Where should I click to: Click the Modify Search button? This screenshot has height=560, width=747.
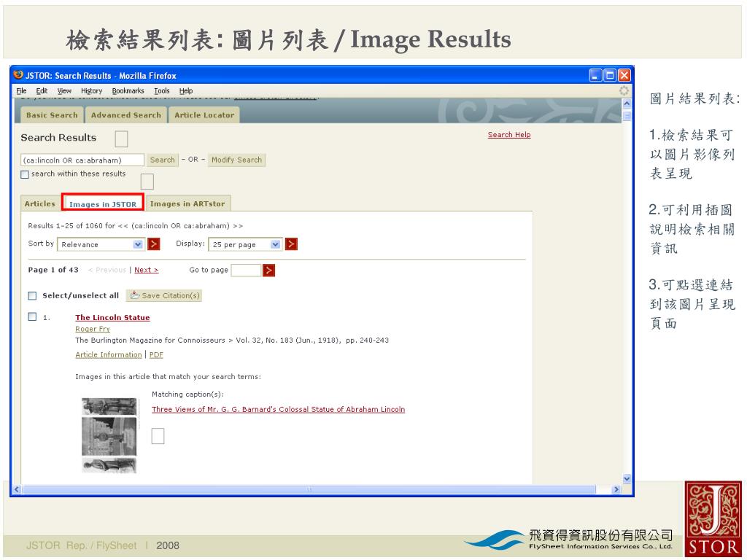coord(237,160)
